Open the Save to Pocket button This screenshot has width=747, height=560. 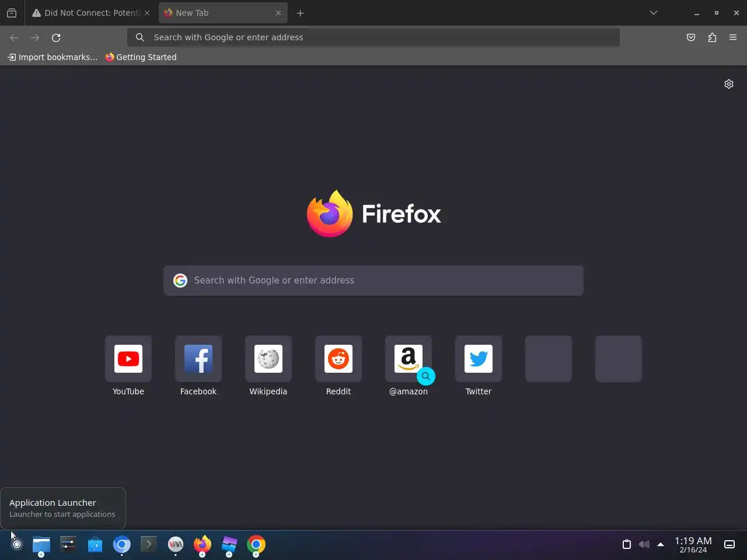tap(691, 37)
